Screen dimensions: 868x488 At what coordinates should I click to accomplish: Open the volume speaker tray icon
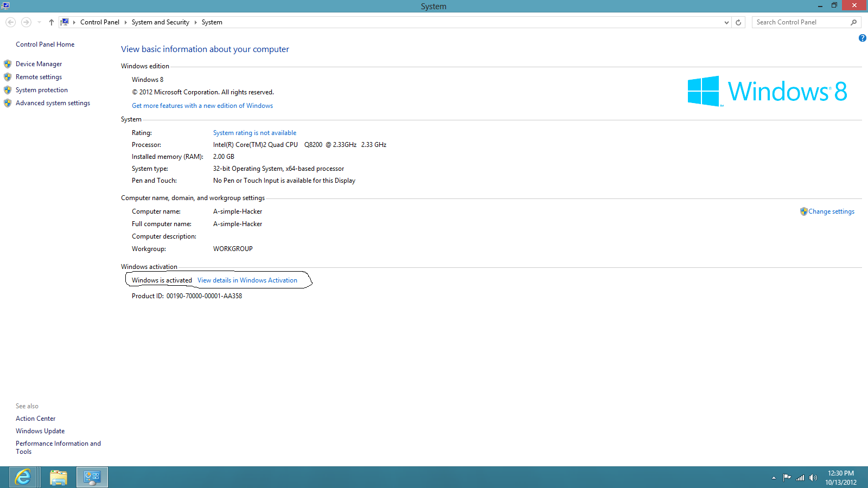click(x=813, y=478)
